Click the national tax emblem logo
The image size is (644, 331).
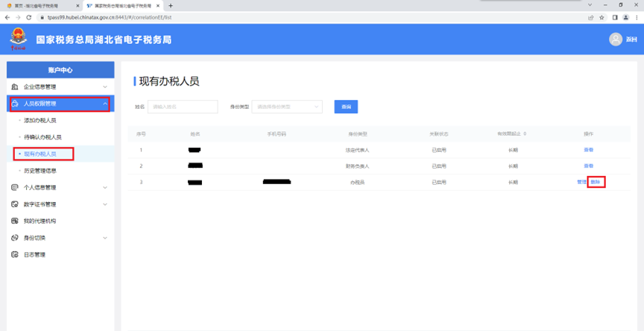pos(18,39)
